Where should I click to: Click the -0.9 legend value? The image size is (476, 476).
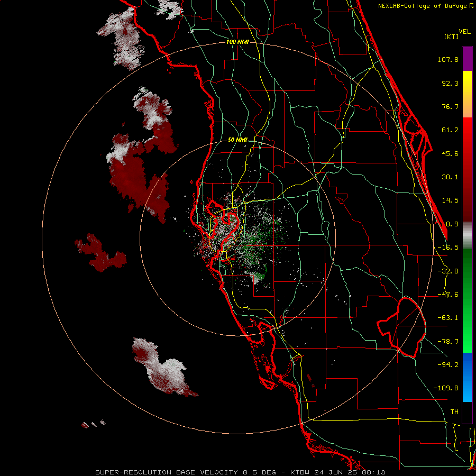pyautogui.click(x=450, y=224)
